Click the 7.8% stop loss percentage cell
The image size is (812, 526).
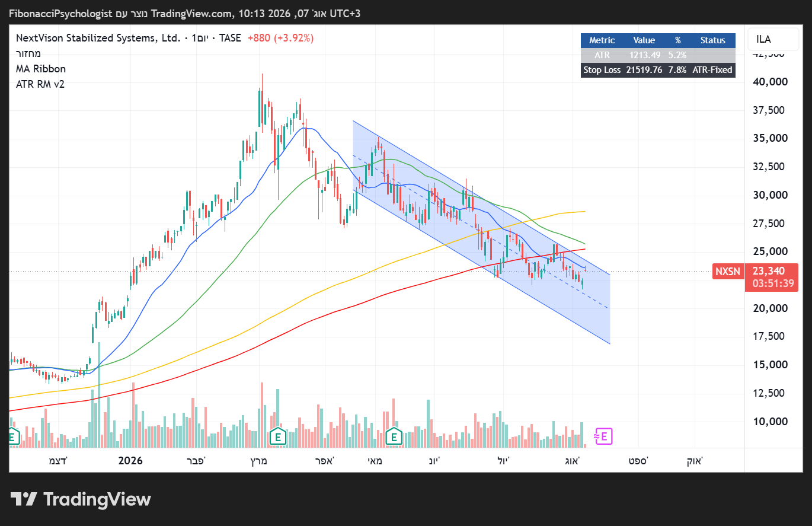click(678, 70)
